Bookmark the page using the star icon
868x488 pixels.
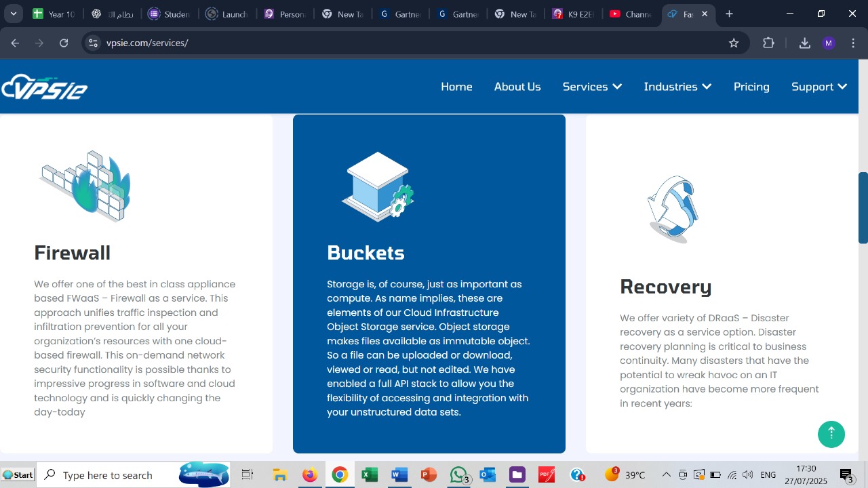coord(733,42)
